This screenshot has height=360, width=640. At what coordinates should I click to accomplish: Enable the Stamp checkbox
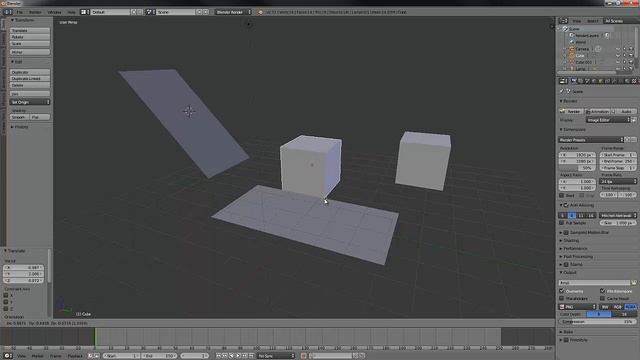coord(566,264)
